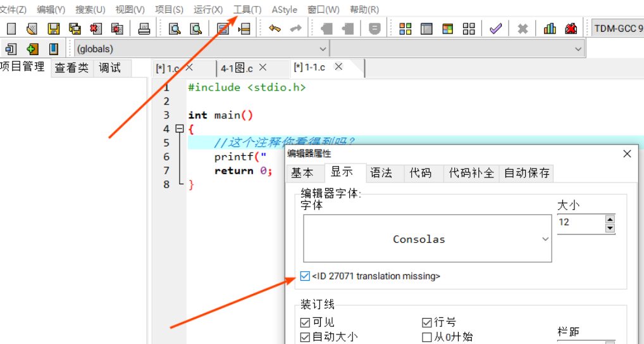This screenshot has width=644, height=344.
Task: Switch to the 代码补全 tab
Action: pos(471,173)
